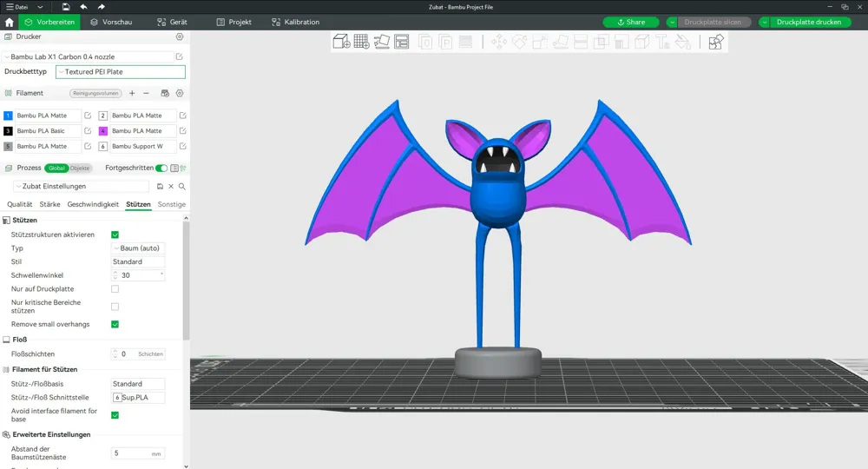The height and width of the screenshot is (469, 868).
Task: Click the variable layer height icon
Action: pyautogui.click(x=465, y=42)
